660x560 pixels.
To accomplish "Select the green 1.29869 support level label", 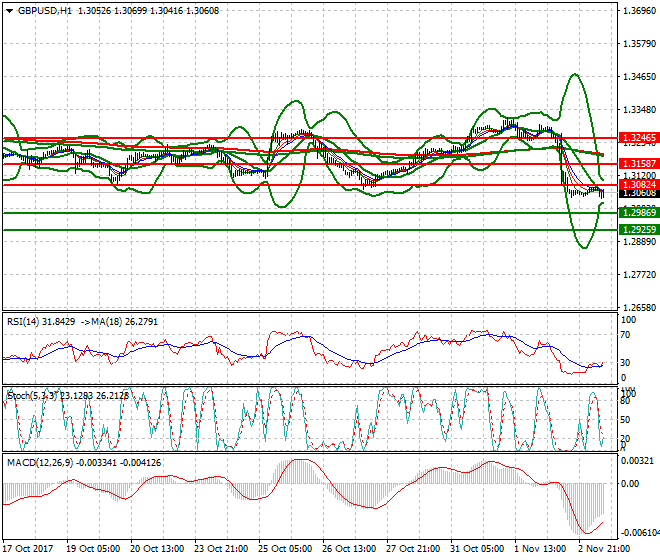I will [639, 213].
